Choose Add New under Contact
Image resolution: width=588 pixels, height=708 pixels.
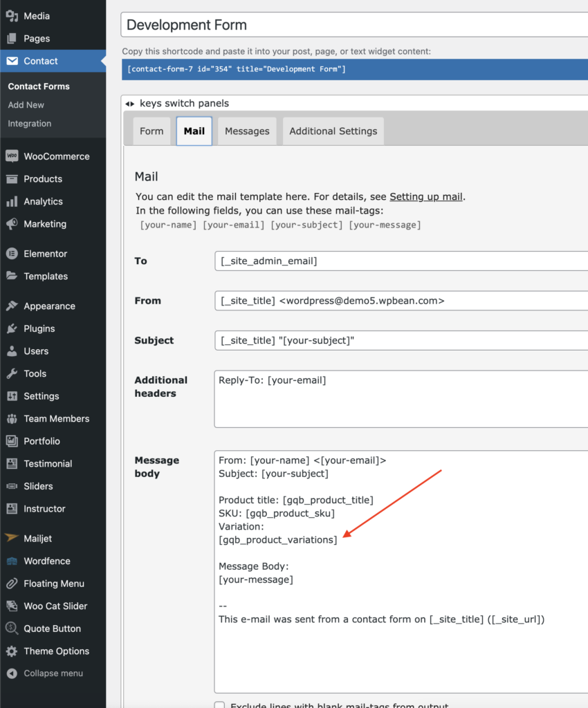coord(26,105)
